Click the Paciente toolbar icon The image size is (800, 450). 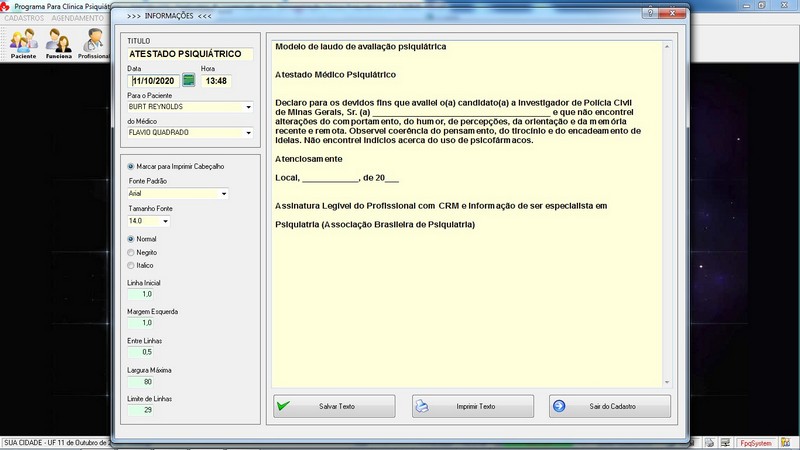[x=23, y=43]
